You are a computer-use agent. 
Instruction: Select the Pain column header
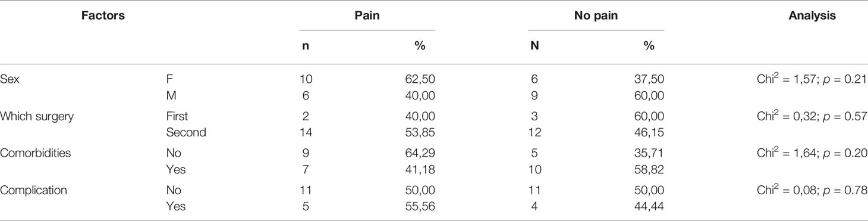(367, 17)
